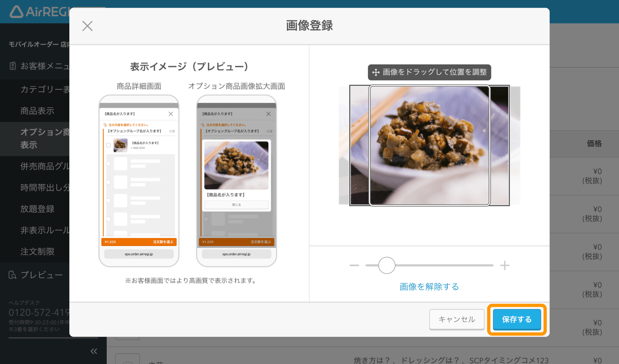This screenshot has width=619, height=364.
Task: Click 表示イメージ（プレビュー） heading
Action: [x=189, y=67]
